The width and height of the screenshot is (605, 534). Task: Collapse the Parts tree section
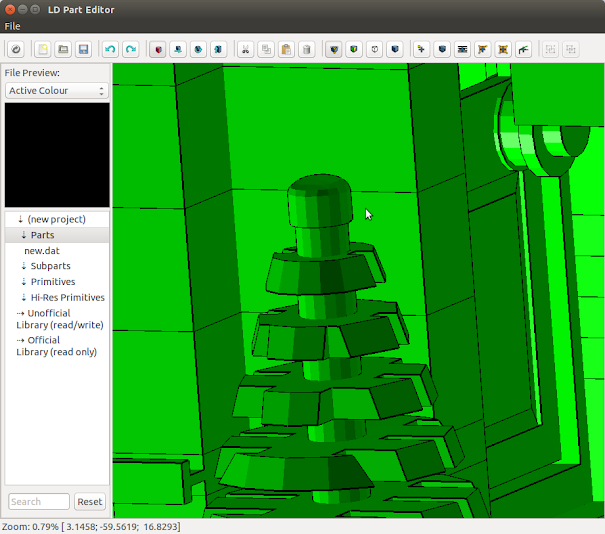(23, 235)
